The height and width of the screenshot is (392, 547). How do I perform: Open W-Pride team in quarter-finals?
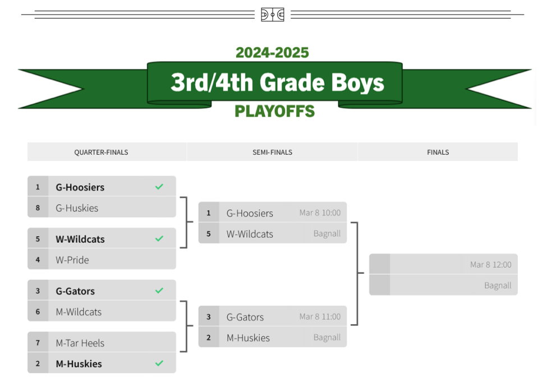click(72, 260)
